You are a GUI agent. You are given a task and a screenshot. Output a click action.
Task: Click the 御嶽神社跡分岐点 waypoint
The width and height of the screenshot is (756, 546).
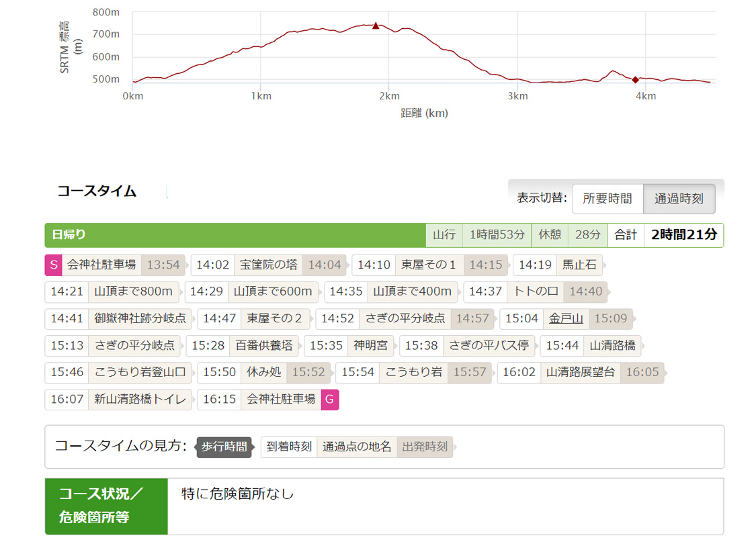[x=140, y=318]
